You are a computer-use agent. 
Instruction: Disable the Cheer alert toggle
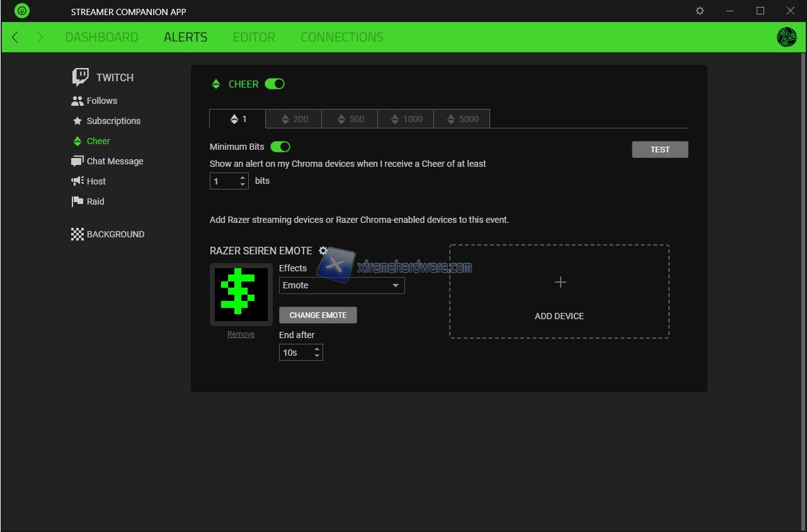(x=275, y=84)
